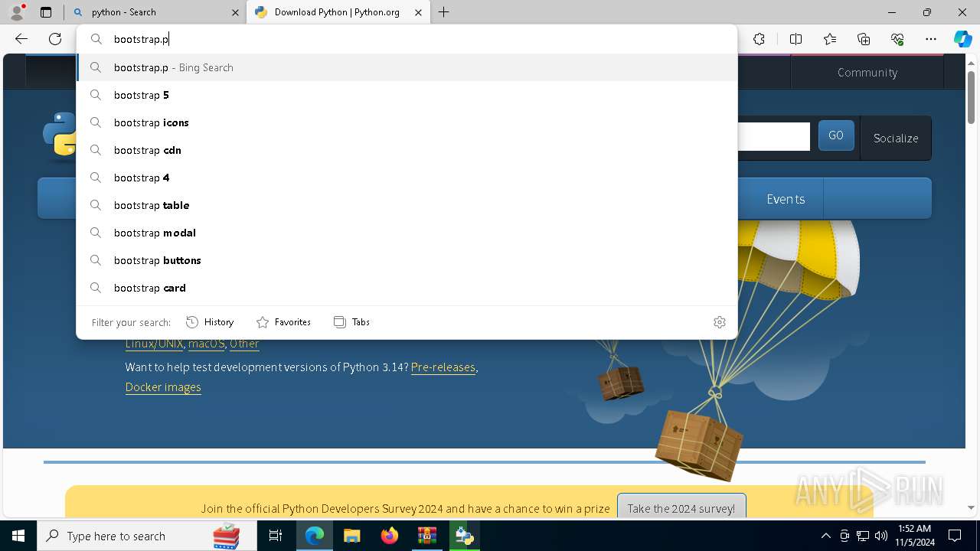Click the page vertical scrollbar thumb
Image resolution: width=980 pixels, height=551 pixels.
[x=972, y=96]
